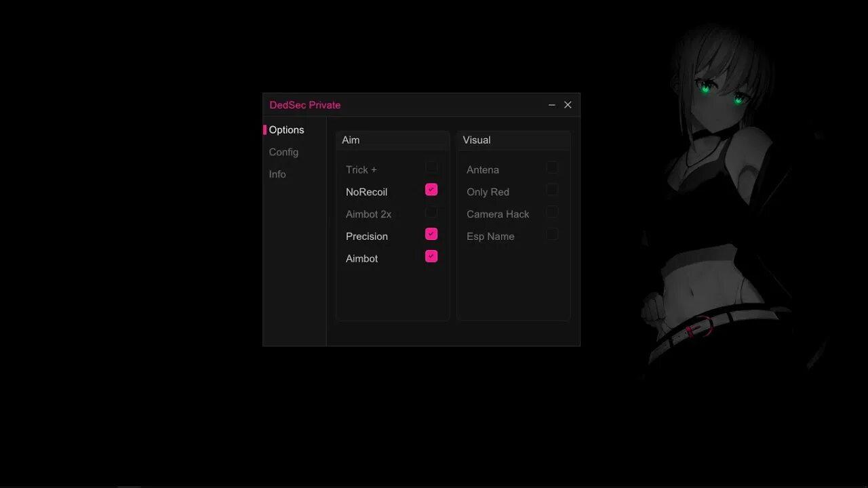Click the Aim panel header
The width and height of the screenshot is (868, 488).
[x=351, y=140]
